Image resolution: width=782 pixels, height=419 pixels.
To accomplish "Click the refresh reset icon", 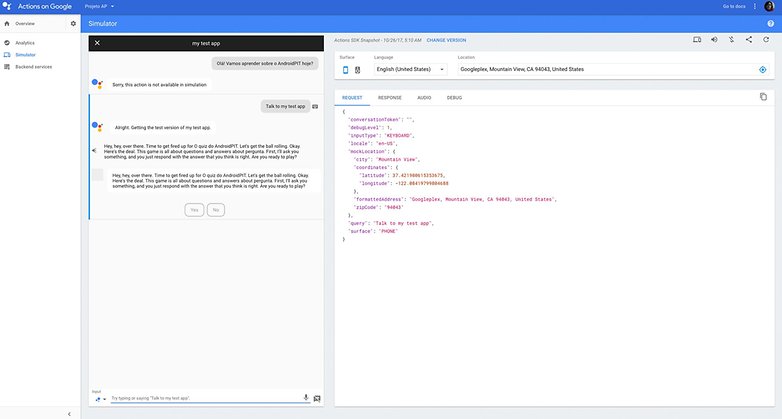I will (x=766, y=39).
